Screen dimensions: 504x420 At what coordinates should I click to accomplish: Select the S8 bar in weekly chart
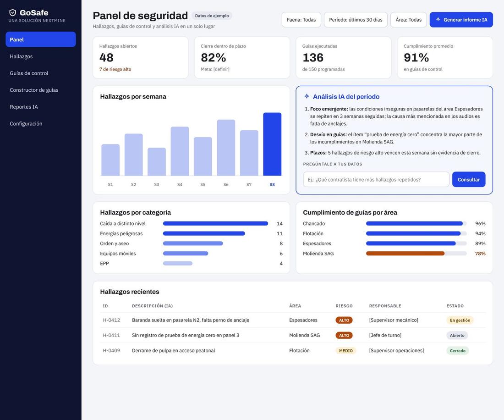click(x=272, y=144)
